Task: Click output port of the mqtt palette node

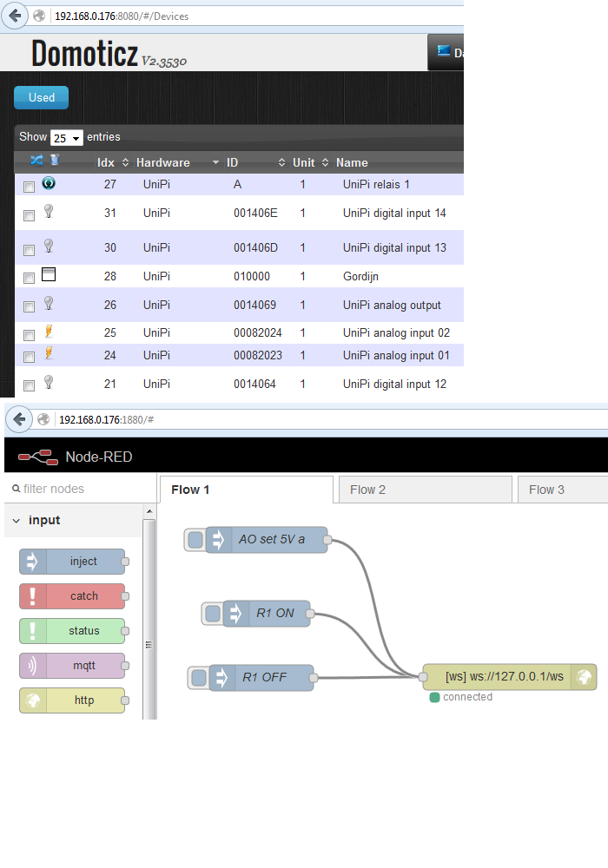Action: [125, 666]
